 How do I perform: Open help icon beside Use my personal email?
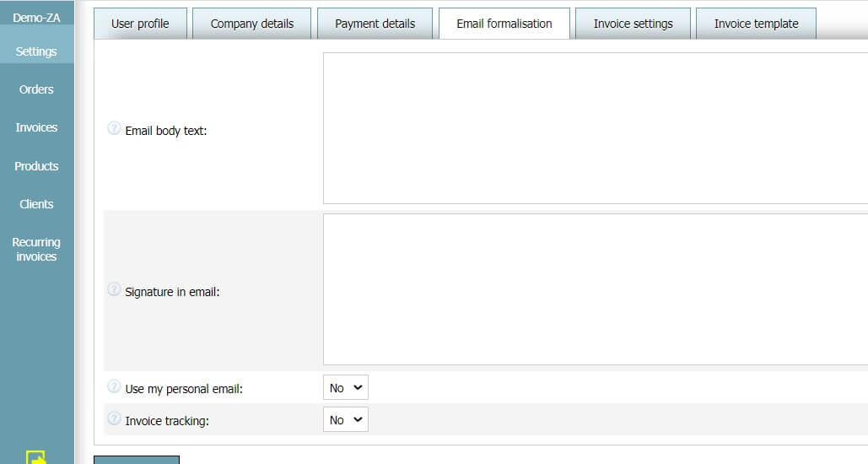pyautogui.click(x=114, y=386)
